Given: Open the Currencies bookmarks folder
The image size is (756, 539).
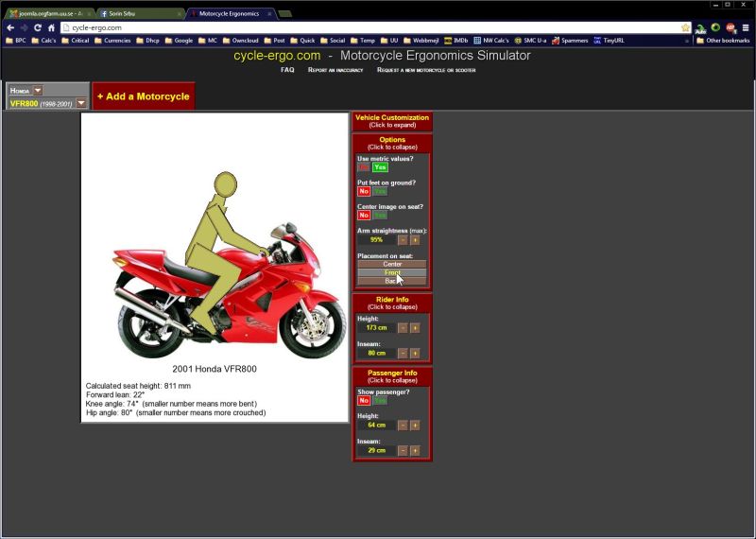Looking at the screenshot, I should coord(112,41).
